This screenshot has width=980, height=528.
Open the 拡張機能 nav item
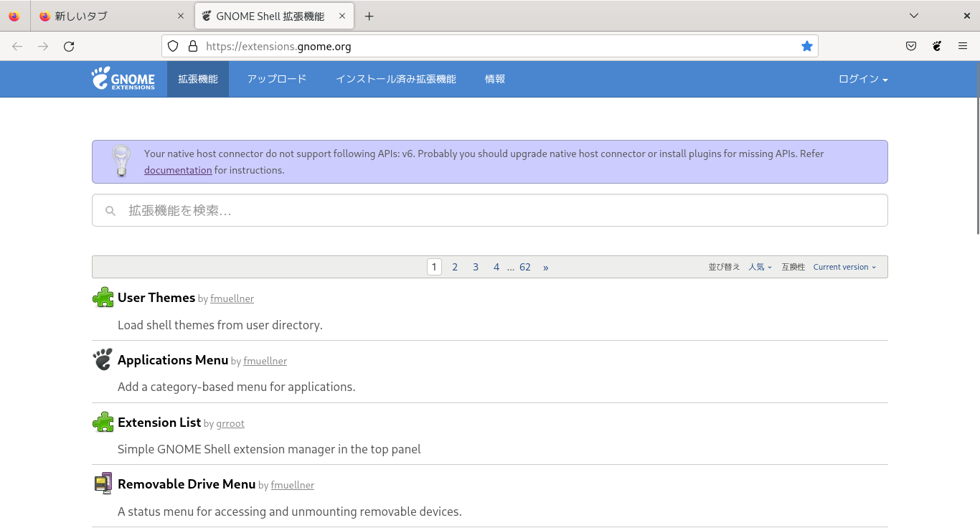click(x=198, y=79)
